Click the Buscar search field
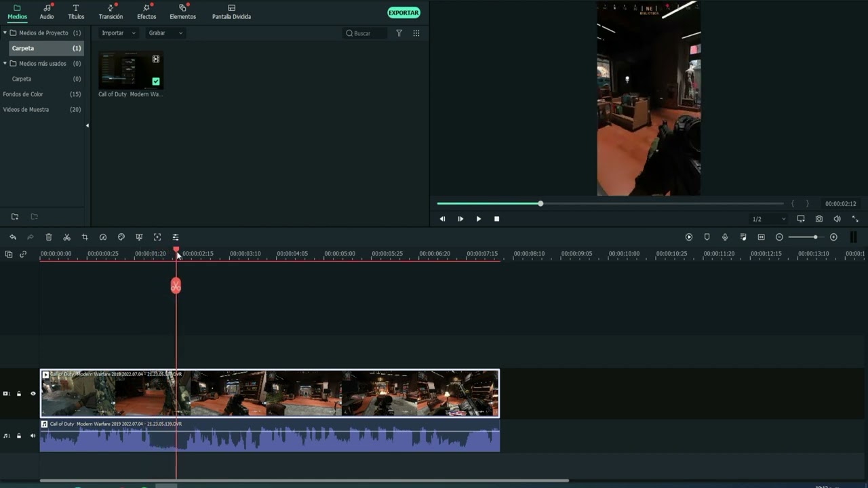Screen dimensions: 868x488 [x=365, y=33]
